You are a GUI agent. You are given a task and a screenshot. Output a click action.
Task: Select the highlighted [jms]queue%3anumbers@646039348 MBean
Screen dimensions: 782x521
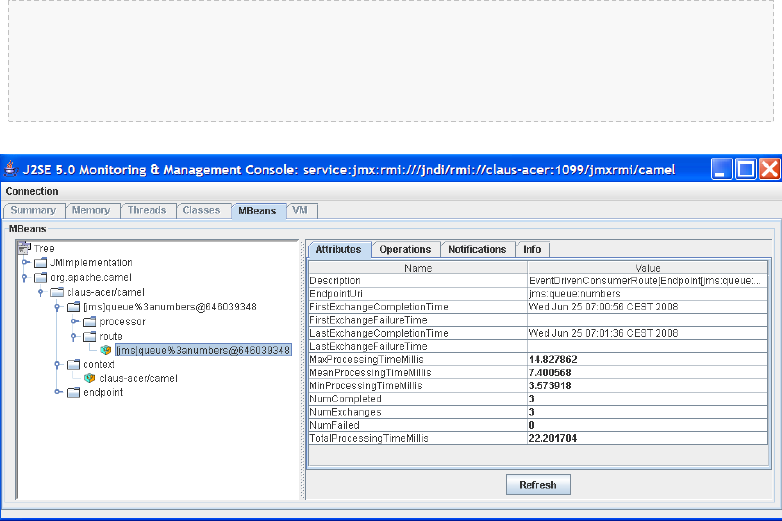(x=203, y=350)
